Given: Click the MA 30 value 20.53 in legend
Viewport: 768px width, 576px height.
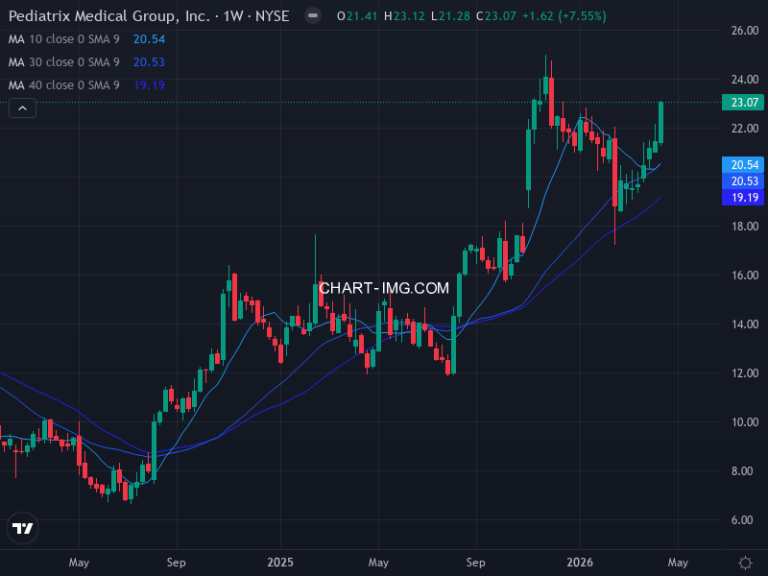Looking at the screenshot, I should pos(149,62).
